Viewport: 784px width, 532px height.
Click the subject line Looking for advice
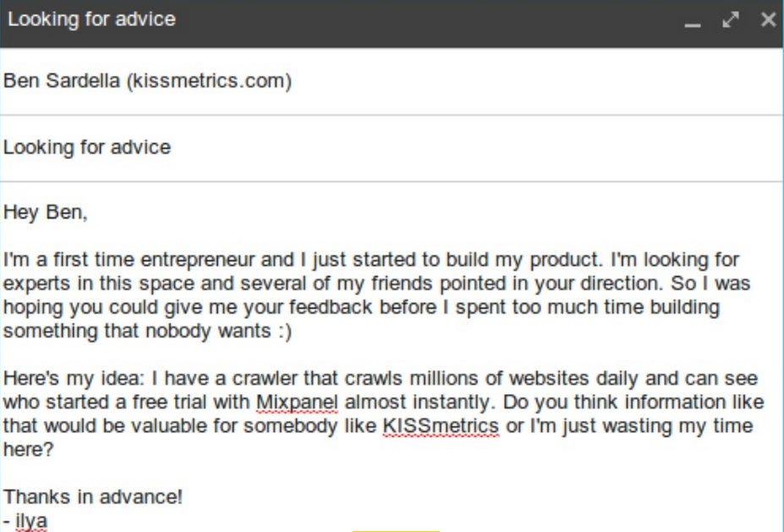(87, 147)
